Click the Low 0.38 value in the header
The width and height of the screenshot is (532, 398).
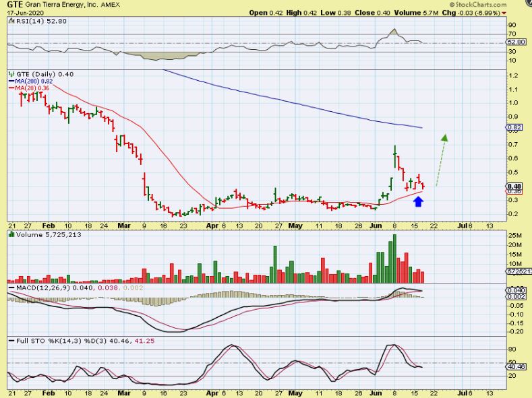pyautogui.click(x=336, y=13)
